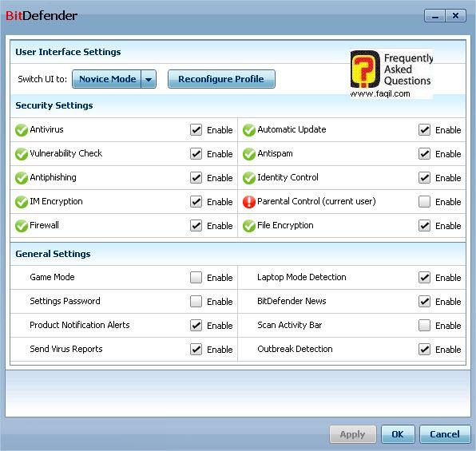Toggle the Antiphishing Enable checkbox
The height and width of the screenshot is (451, 476).
tap(196, 178)
